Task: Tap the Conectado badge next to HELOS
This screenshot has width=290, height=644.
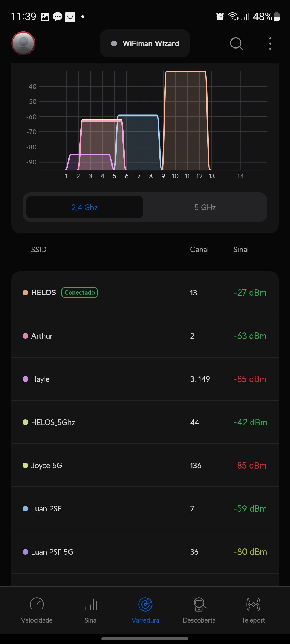Action: [79, 292]
